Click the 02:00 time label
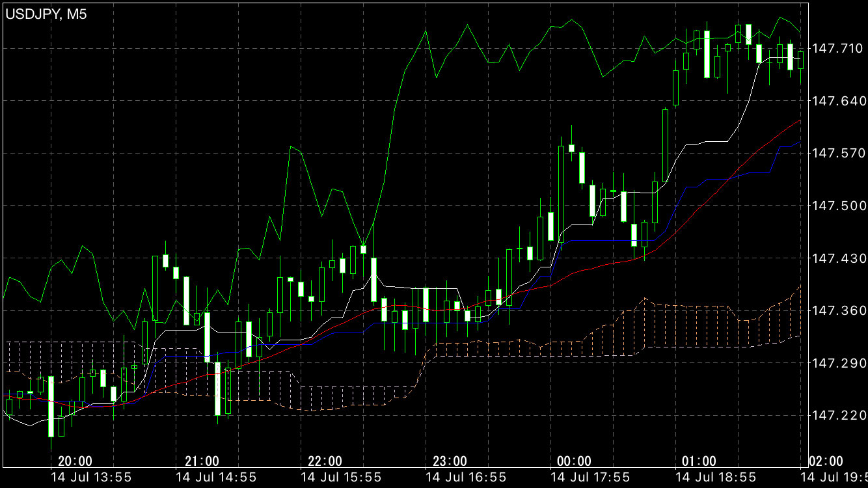 pyautogui.click(x=824, y=461)
